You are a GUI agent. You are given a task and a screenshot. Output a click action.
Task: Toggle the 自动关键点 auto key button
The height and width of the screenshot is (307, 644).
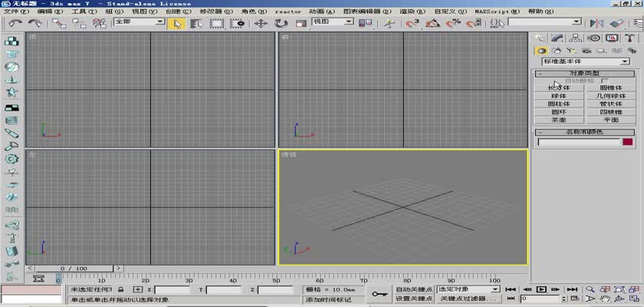415,290
